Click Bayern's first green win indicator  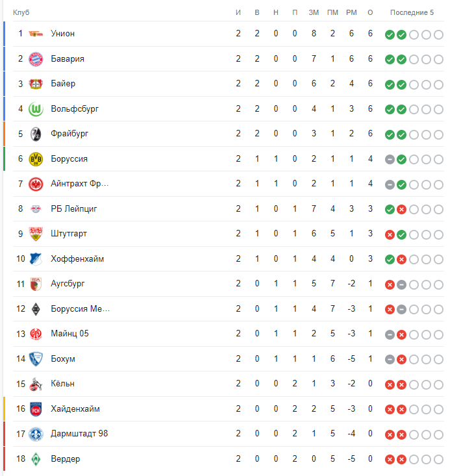390,60
